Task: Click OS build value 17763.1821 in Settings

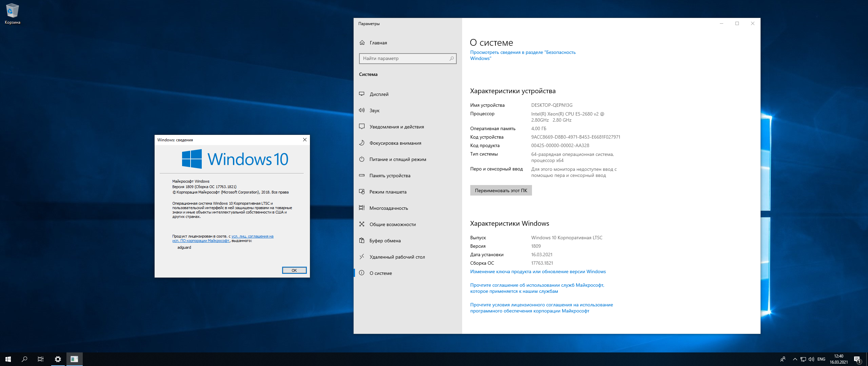Action: 542,263
